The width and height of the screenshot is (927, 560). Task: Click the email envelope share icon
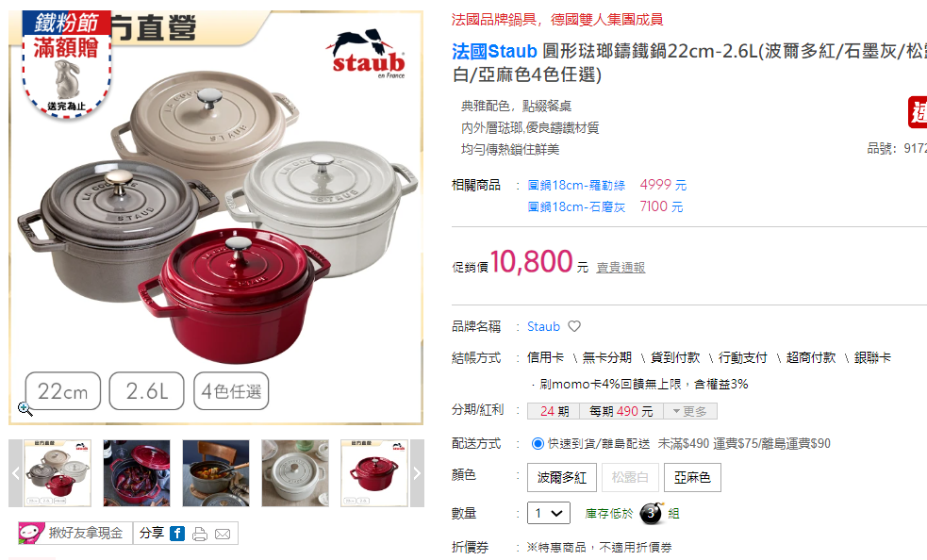click(223, 534)
